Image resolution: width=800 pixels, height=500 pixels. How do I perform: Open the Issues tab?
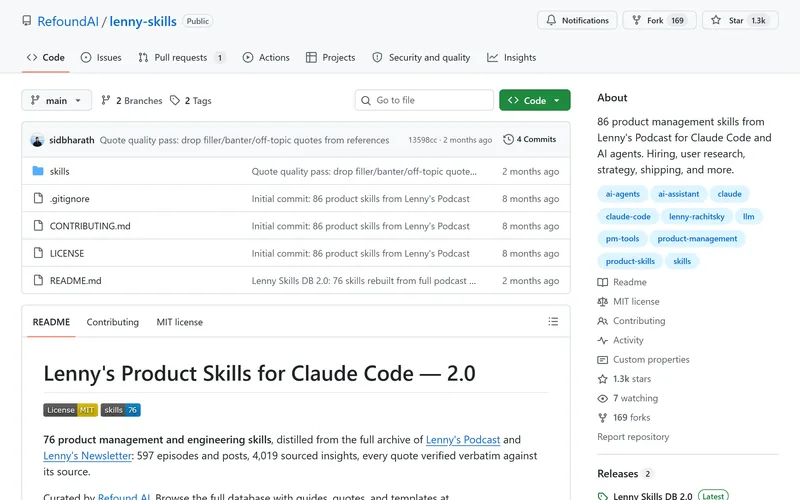point(101,57)
